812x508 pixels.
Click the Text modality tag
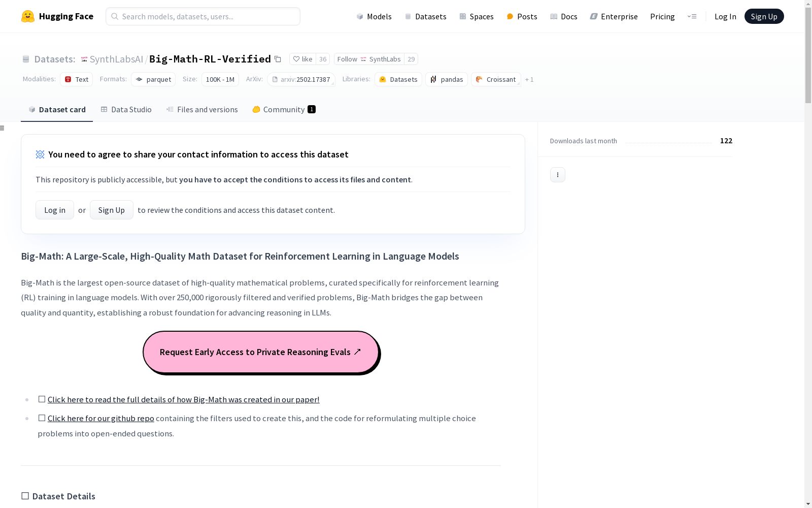(x=77, y=79)
